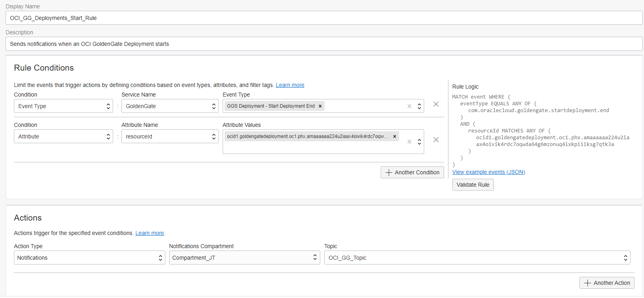The width and height of the screenshot is (644, 298).
Task: Clear all selections in Event Type field
Action: (409, 106)
